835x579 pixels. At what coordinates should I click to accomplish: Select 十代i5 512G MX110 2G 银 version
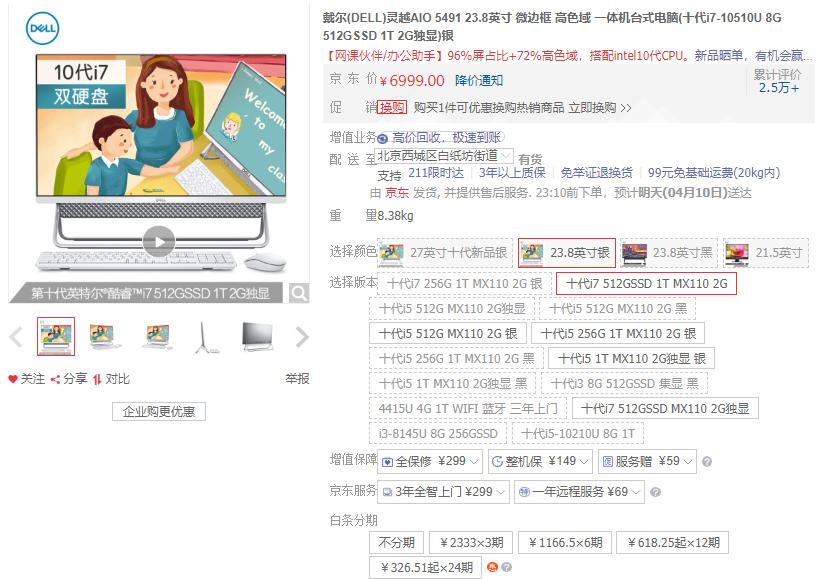click(x=448, y=333)
